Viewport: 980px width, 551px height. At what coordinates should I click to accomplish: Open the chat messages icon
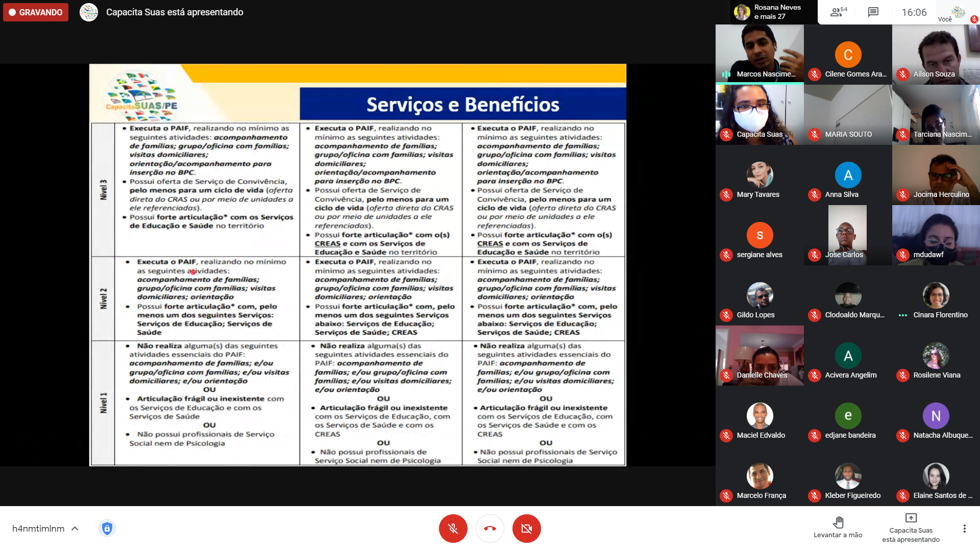873,12
